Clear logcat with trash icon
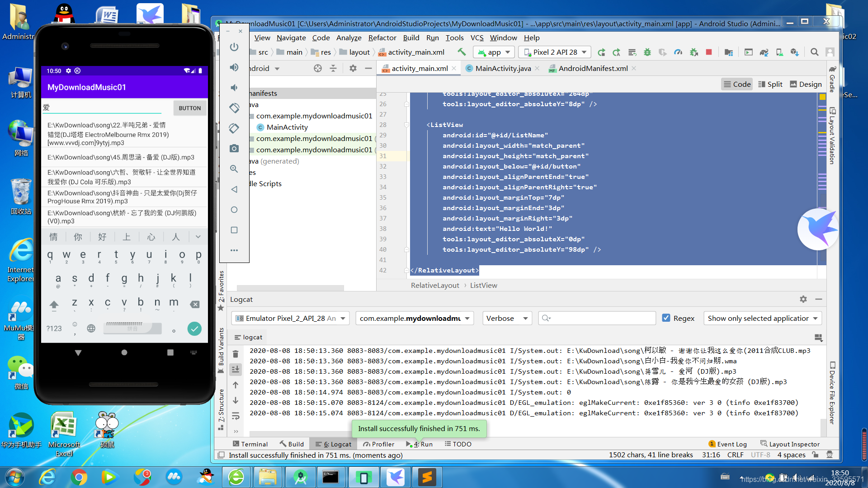The width and height of the screenshot is (868, 488). [236, 354]
